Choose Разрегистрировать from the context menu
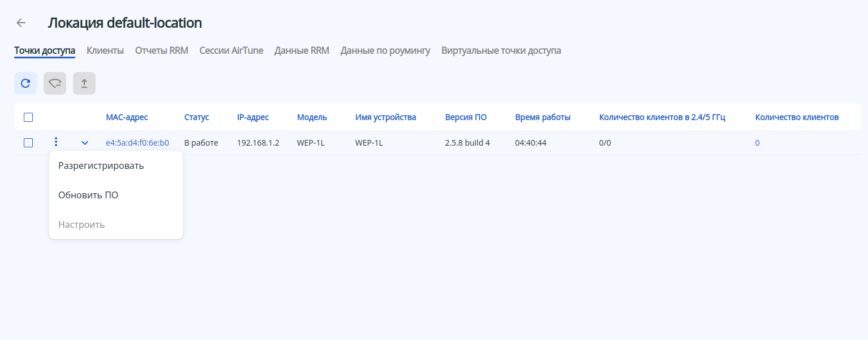 (101, 166)
